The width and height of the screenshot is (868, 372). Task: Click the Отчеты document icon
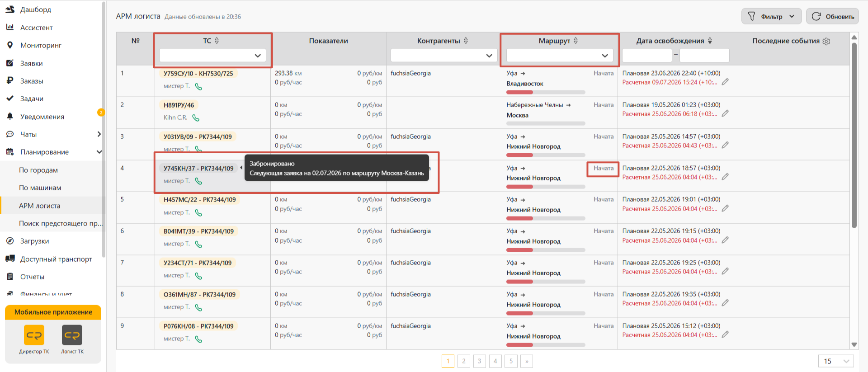[10, 277]
